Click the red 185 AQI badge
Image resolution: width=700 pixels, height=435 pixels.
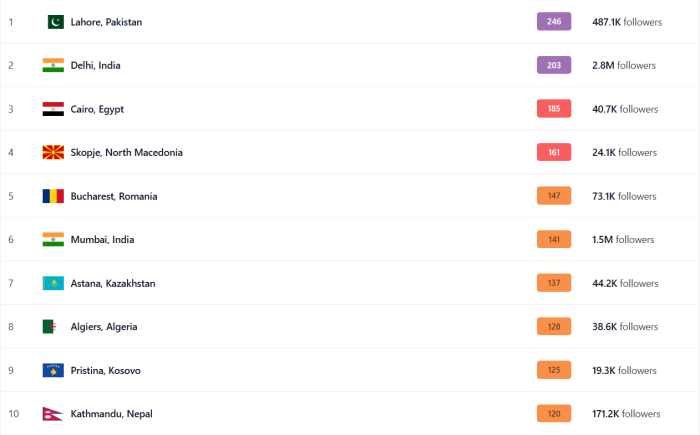click(x=554, y=109)
